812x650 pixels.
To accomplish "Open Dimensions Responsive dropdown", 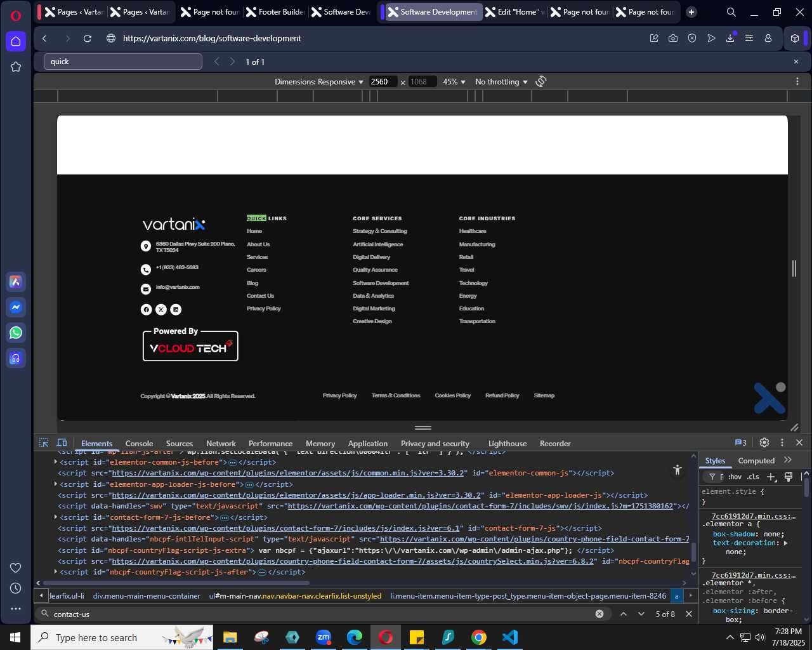I will pos(319,82).
